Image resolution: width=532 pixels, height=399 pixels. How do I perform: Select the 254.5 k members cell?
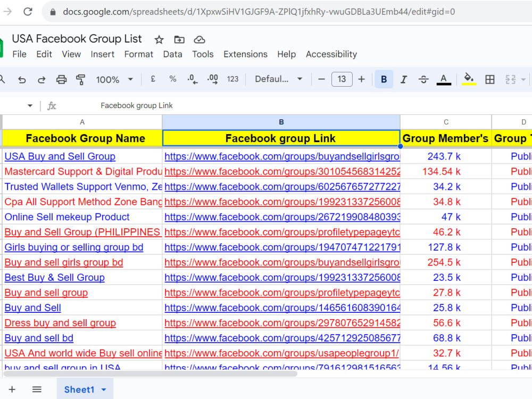tap(446, 262)
